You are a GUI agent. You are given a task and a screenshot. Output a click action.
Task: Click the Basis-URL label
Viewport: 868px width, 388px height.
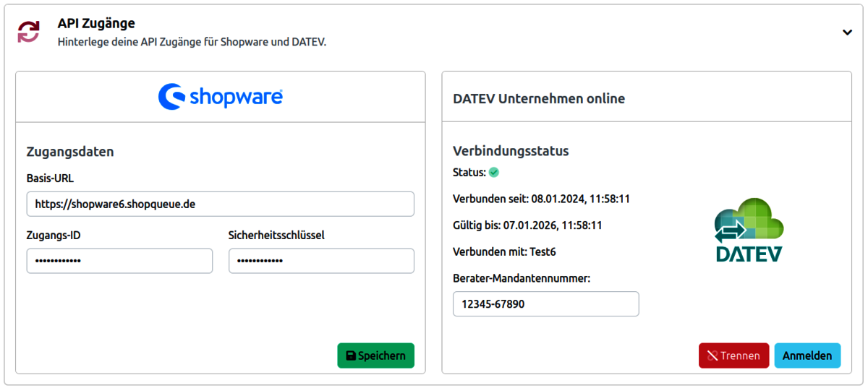pos(50,178)
